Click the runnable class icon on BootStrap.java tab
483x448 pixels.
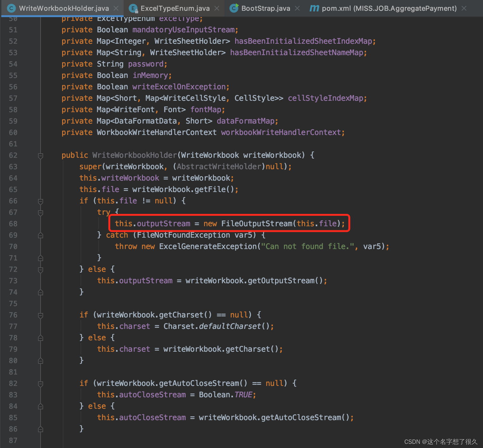click(x=234, y=8)
